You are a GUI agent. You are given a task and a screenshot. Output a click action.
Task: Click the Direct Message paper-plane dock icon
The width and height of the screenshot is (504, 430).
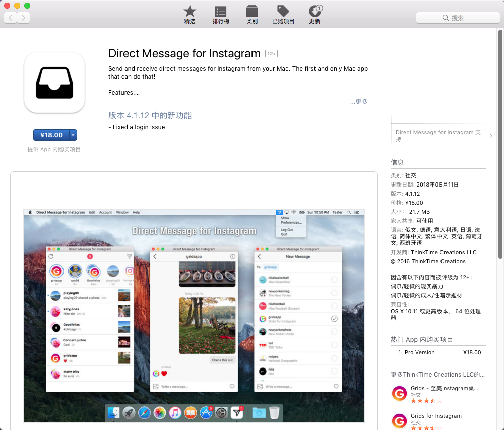tap(237, 413)
